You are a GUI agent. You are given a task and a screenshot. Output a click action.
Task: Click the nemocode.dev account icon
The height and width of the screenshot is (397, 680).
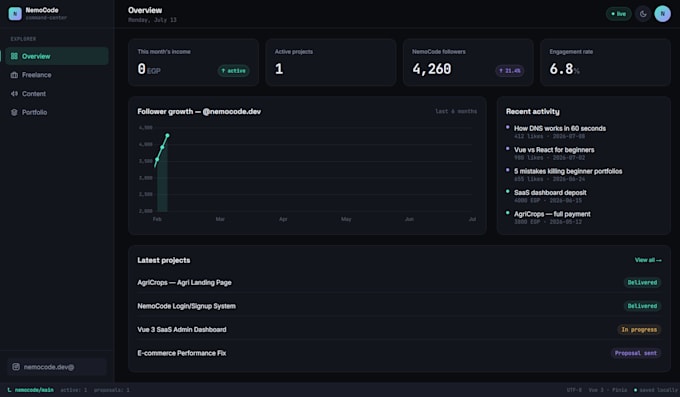[x=16, y=367]
